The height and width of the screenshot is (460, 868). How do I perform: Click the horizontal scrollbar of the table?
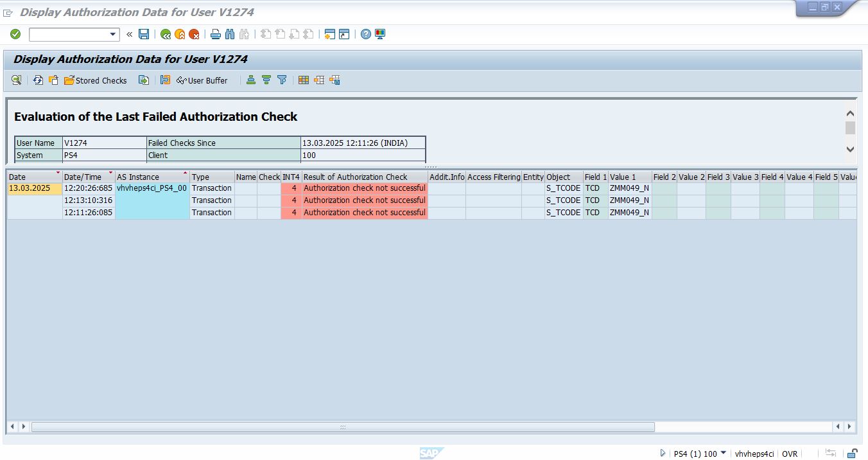343,427
